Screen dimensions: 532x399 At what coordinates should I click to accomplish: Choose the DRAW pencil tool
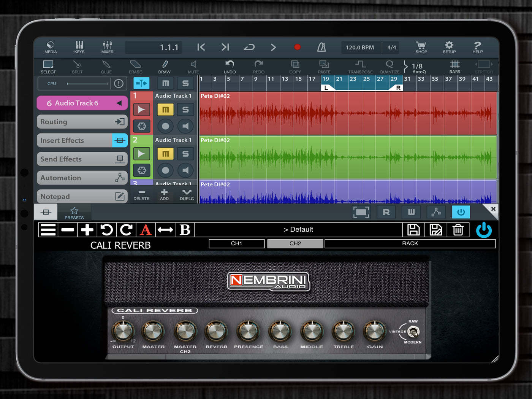165,67
